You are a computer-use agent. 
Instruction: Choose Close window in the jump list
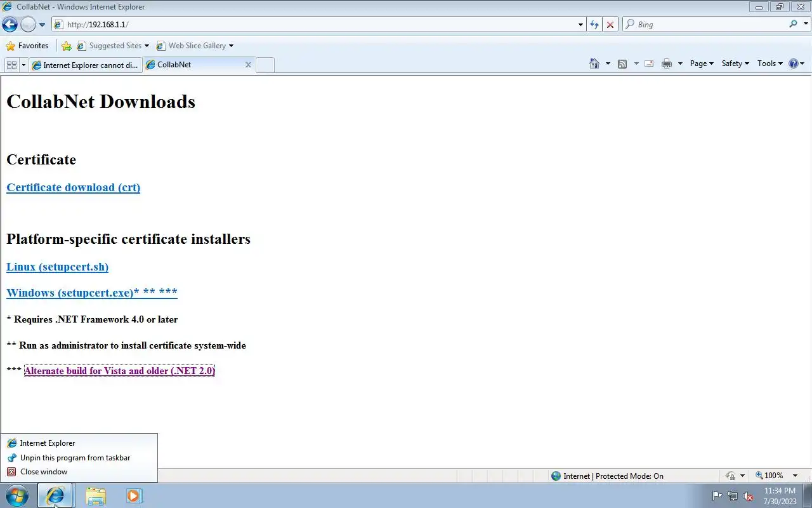point(79,472)
